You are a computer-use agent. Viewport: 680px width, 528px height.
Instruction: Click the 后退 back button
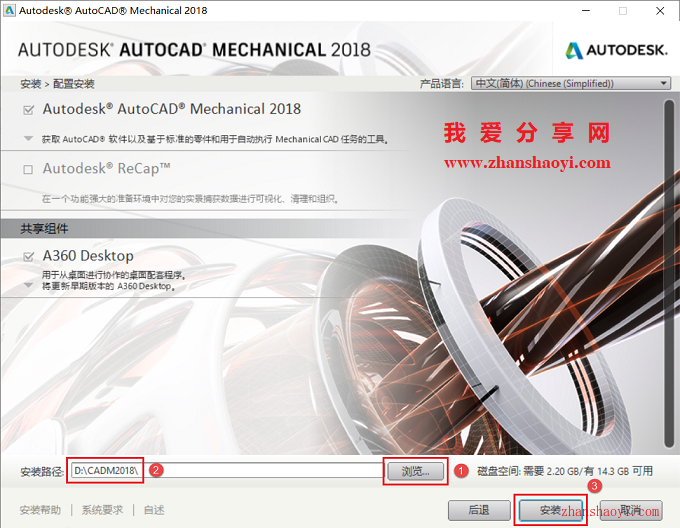(x=479, y=510)
